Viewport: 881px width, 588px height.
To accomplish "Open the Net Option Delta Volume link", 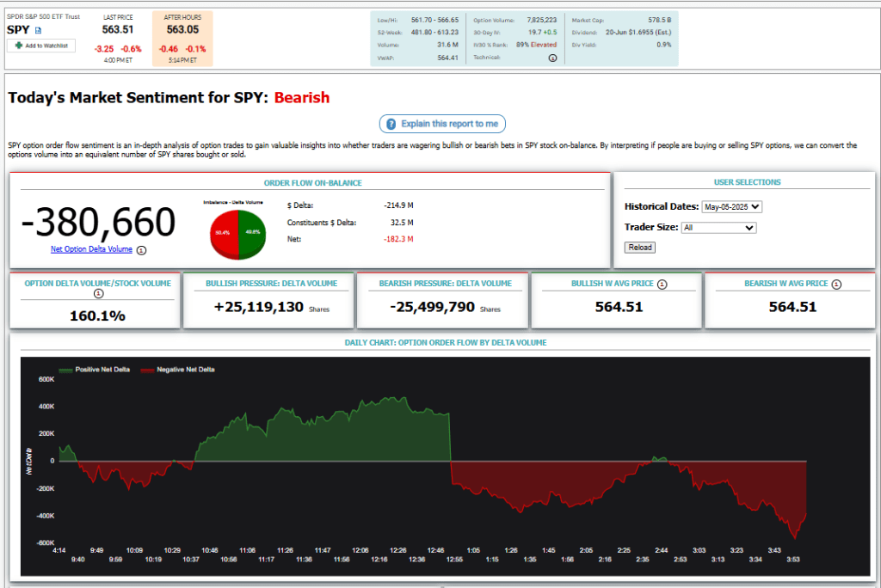I will click(91, 249).
